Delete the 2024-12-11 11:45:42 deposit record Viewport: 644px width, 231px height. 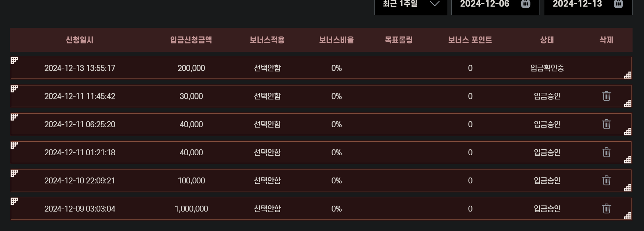(606, 96)
